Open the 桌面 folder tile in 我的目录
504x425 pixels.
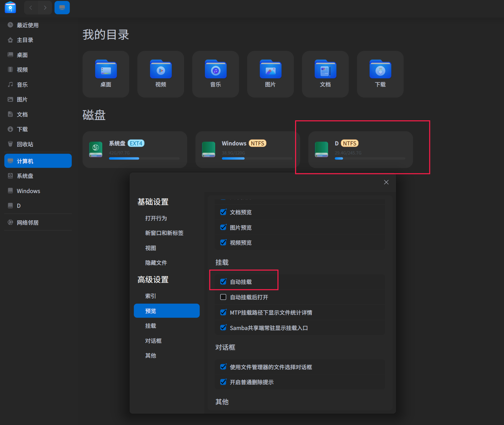click(x=106, y=74)
